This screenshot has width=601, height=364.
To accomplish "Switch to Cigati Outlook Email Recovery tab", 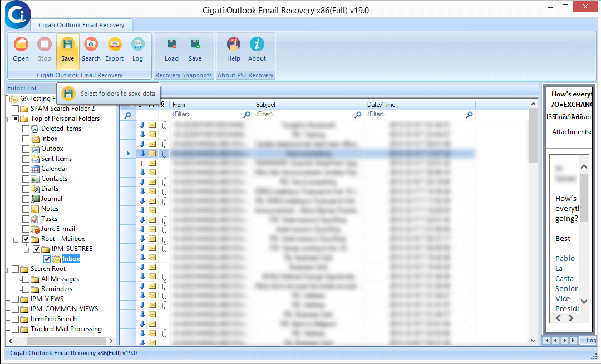I will [81, 25].
